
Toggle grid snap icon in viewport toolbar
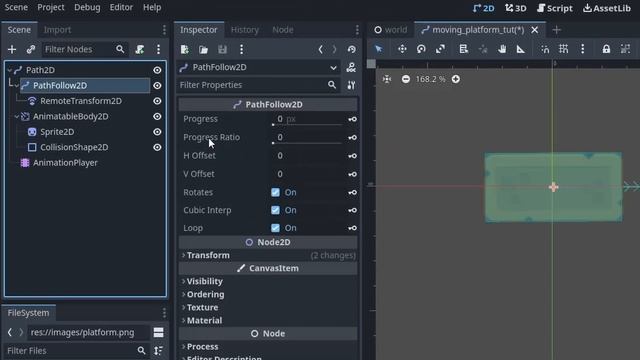pos(564,49)
